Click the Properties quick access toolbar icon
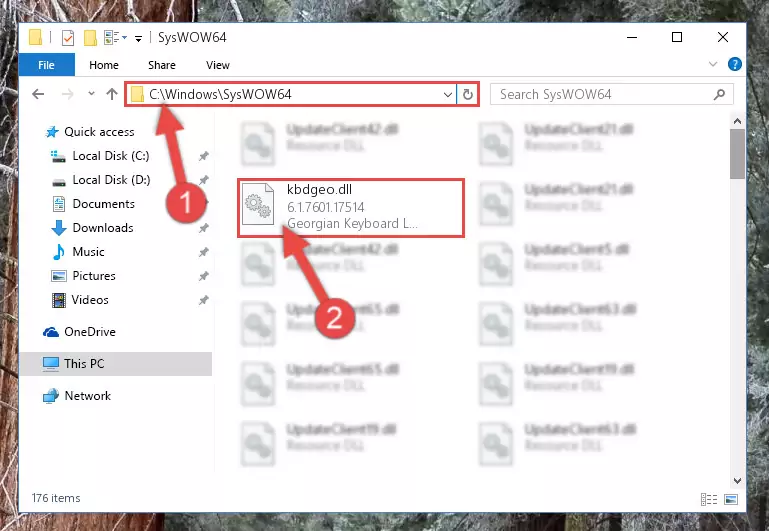Screen dimensions: 769x531 tap(68, 37)
